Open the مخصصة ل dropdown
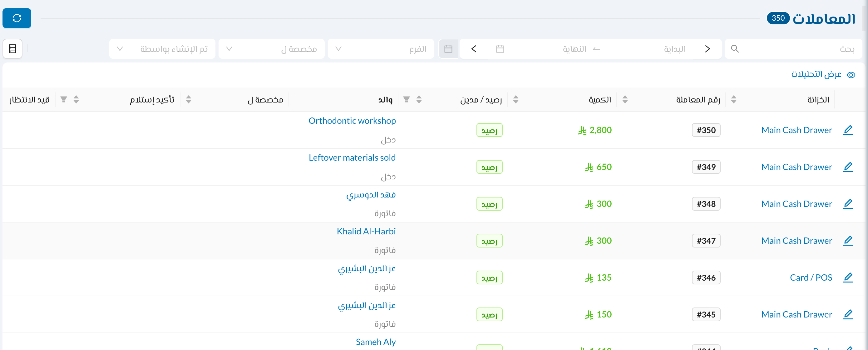Screen dimensions: 868x350 tap(272, 49)
